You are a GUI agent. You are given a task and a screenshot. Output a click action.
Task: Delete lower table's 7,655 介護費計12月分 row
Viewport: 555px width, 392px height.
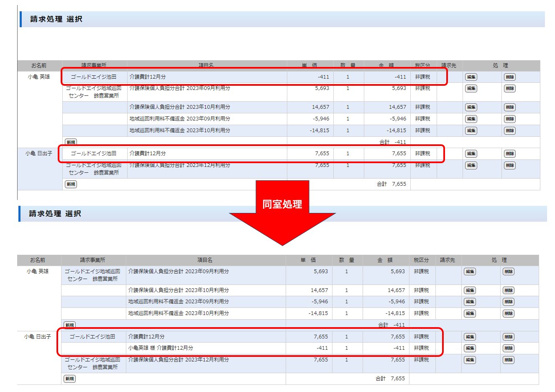[x=508, y=337]
